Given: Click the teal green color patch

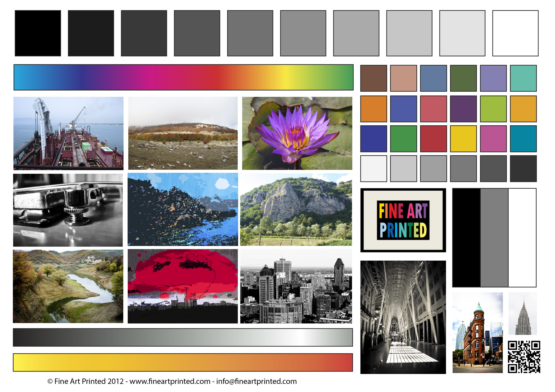Looking at the screenshot, I should click(523, 78).
